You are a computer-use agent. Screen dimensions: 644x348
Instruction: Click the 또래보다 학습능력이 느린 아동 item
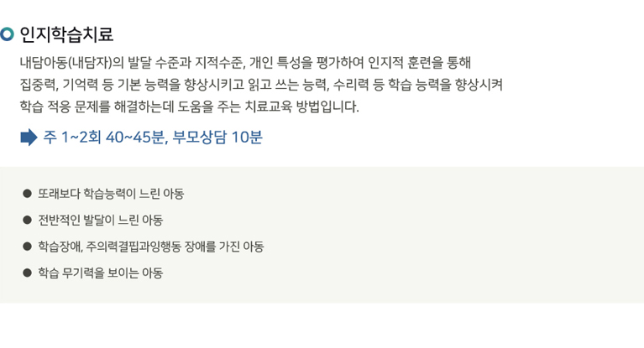coord(111,194)
